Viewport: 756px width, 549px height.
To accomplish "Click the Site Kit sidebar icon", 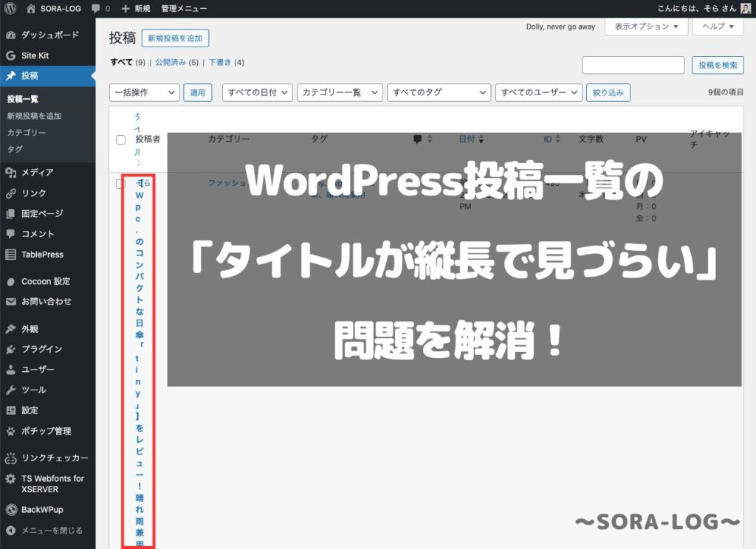I will point(10,55).
